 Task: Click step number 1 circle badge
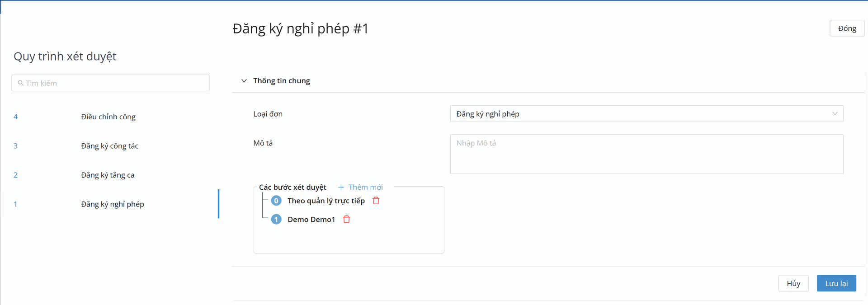[x=276, y=220]
